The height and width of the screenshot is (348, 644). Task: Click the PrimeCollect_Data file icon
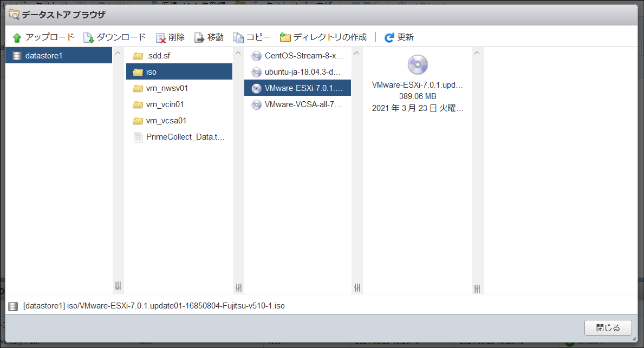[138, 137]
